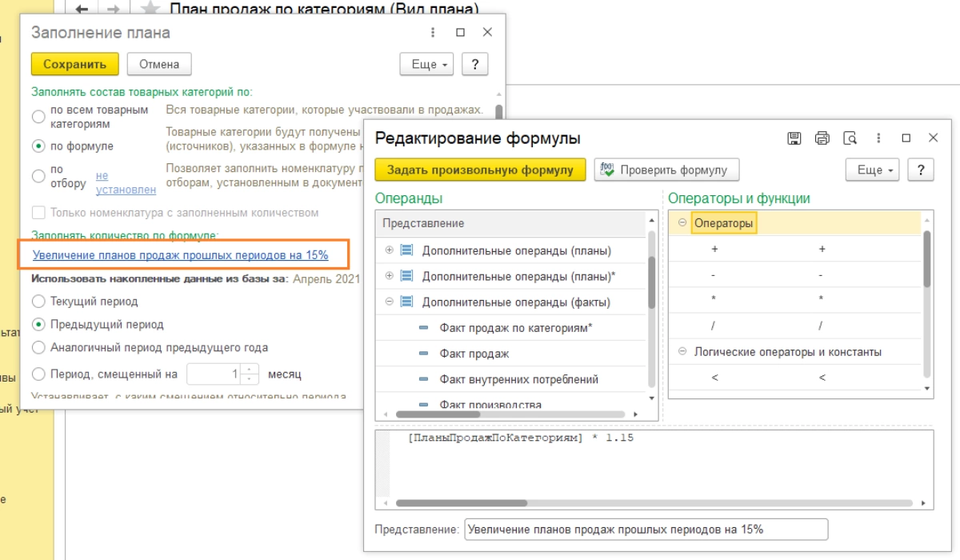Click in the formula text [ПланыПродажПоКатегориям] * 1.15
This screenshot has width=960, height=560.
pos(521,438)
